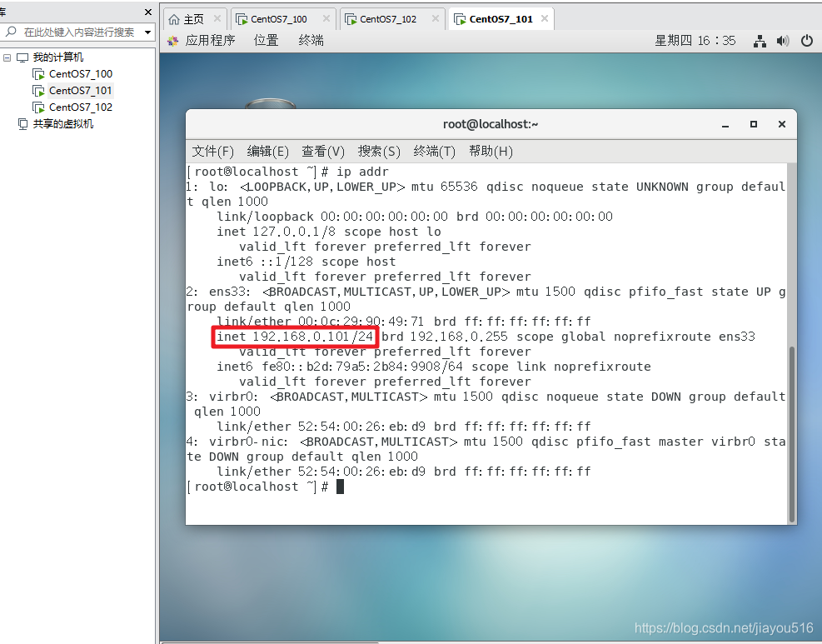The height and width of the screenshot is (644, 822).
Task: Close the library sidebar panel
Action: click(x=148, y=12)
